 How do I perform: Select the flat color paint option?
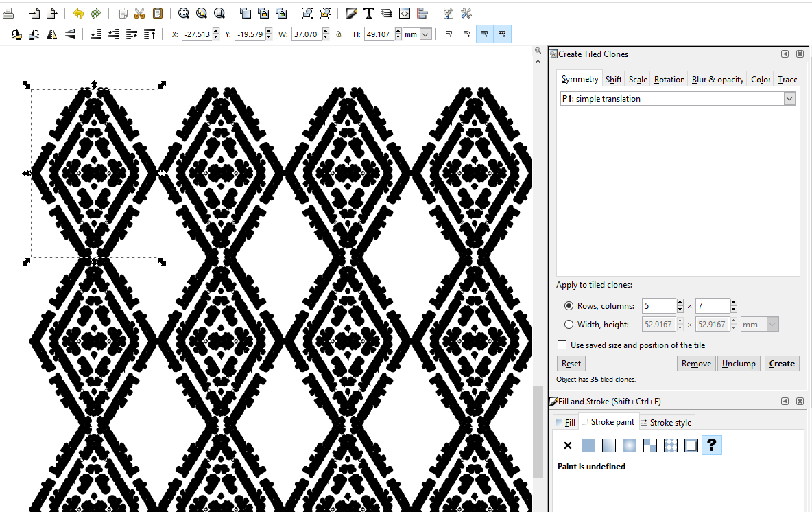588,445
